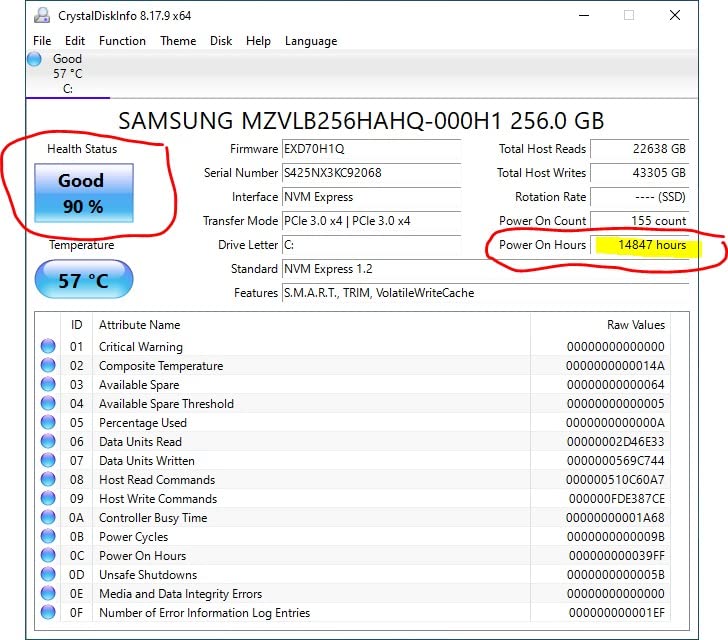The width and height of the screenshot is (728, 640).
Task: Click the status orb for Data Units Written
Action: [48, 460]
